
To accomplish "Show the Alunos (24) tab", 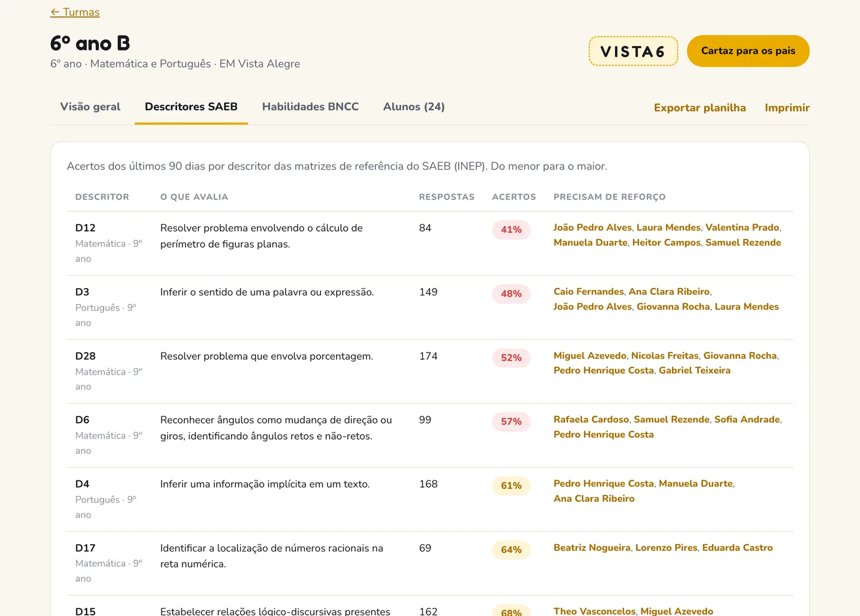I will (414, 107).
